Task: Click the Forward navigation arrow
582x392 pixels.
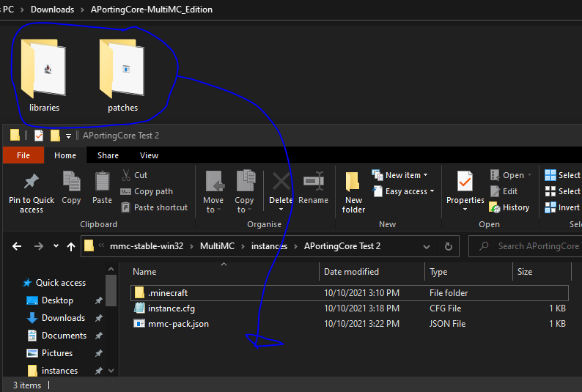Action: [39, 246]
